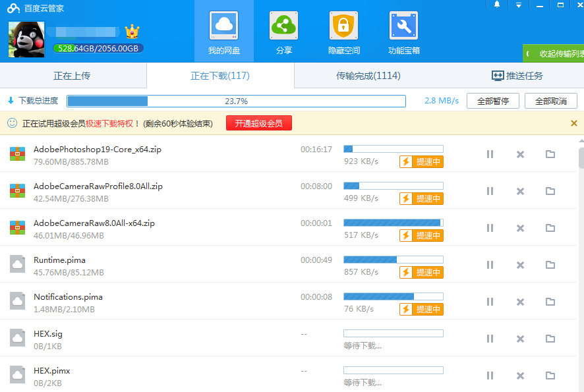Open 隐藏空间 lock icon
Image resolution: width=584 pixels, height=392 pixels.
[343, 26]
